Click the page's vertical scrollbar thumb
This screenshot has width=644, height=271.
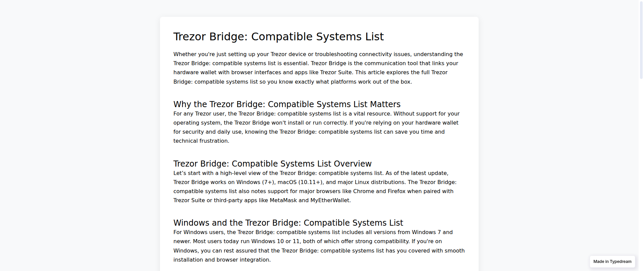(641, 40)
